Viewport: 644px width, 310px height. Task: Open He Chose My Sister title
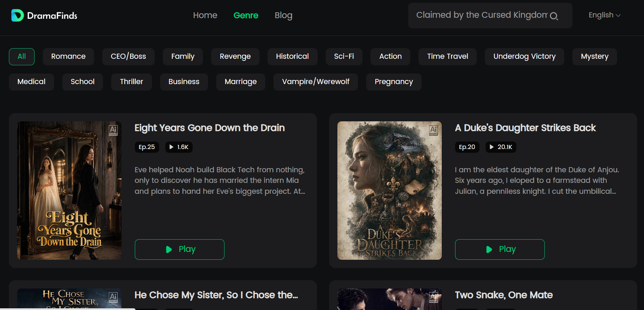pyautogui.click(x=216, y=295)
